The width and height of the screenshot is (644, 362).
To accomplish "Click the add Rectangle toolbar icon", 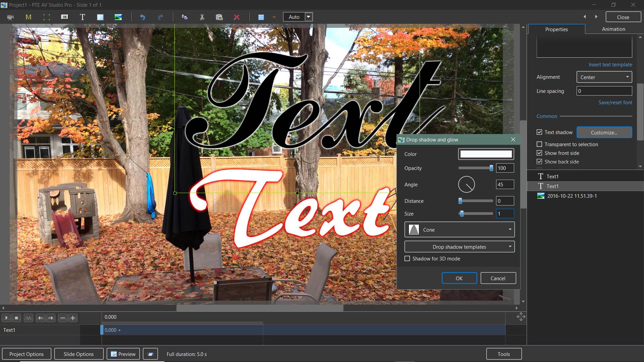I will pyautogui.click(x=100, y=17).
